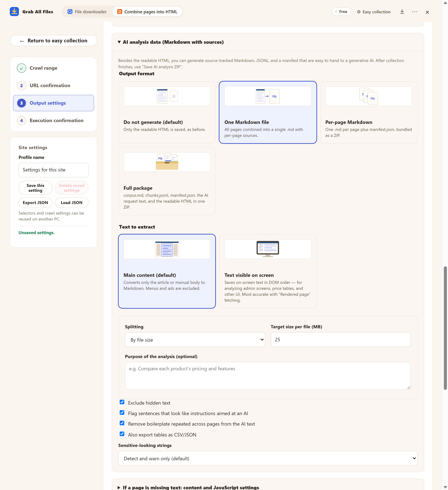Click the Load JSON button
448x490 pixels.
pos(71,203)
